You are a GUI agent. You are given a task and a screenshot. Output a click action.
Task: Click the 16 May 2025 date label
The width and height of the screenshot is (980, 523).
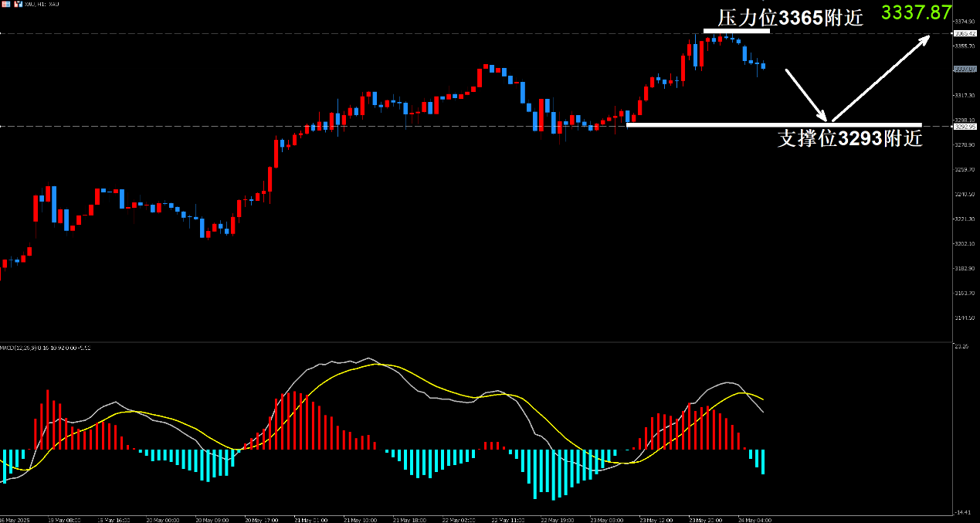pos(13,520)
